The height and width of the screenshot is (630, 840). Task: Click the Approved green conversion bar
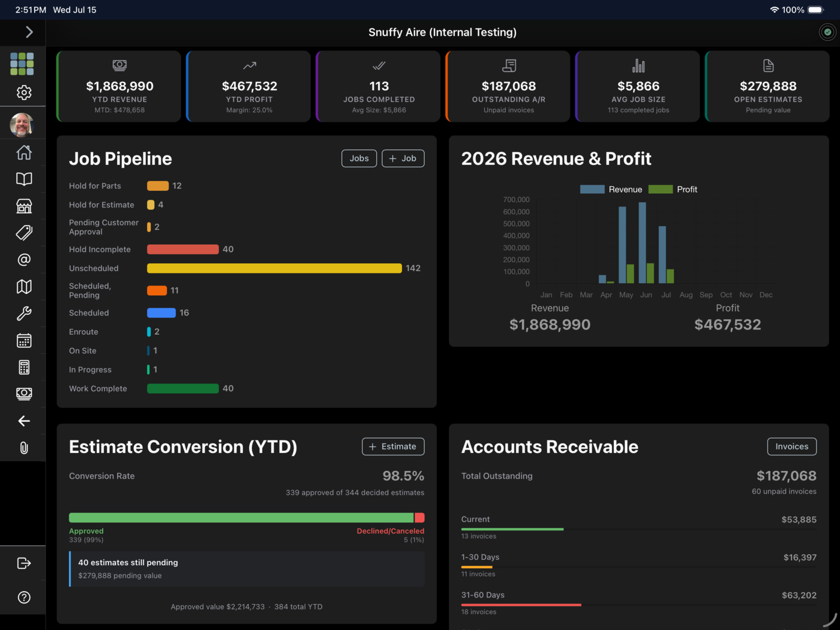coord(241,518)
